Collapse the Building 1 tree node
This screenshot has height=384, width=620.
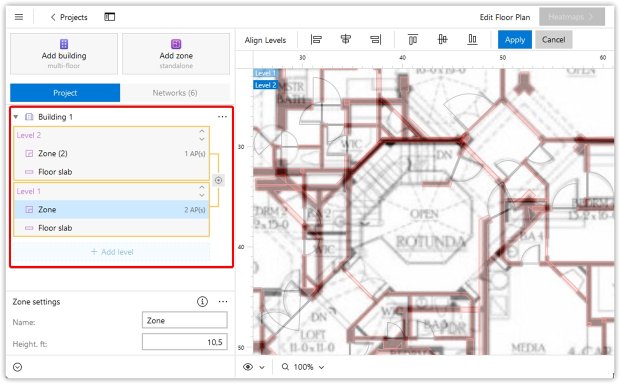(16, 117)
